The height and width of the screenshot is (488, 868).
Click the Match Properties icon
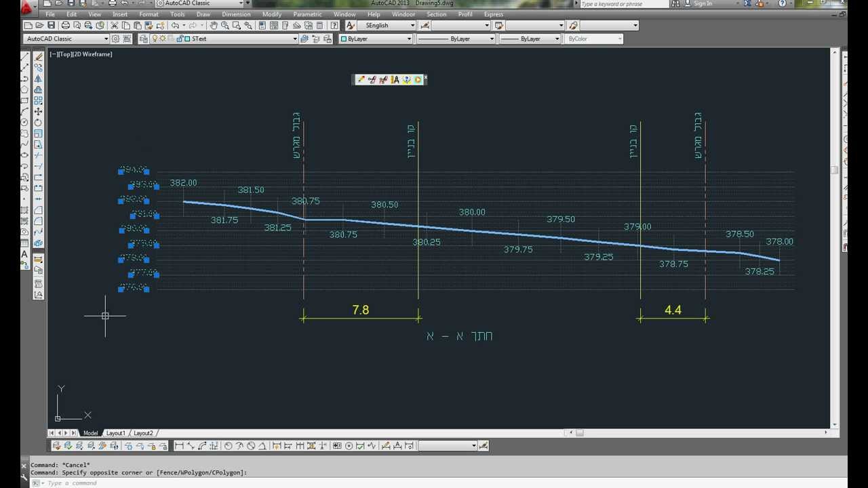click(149, 25)
